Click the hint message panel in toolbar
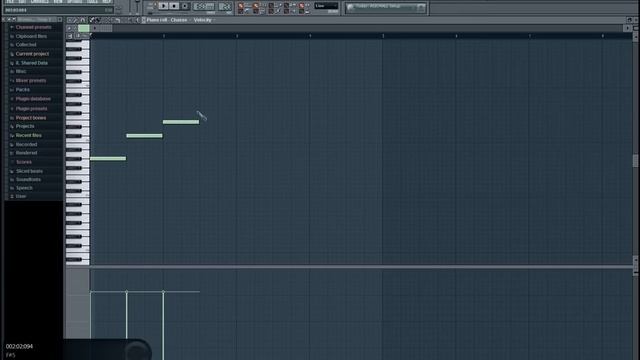The height and width of the screenshot is (360, 640). click(386, 7)
